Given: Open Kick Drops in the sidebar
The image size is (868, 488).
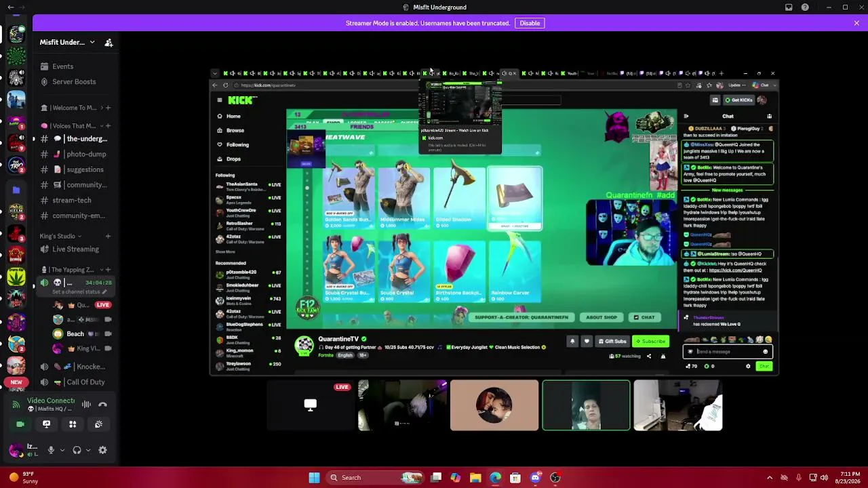Looking at the screenshot, I should pyautogui.click(x=233, y=159).
